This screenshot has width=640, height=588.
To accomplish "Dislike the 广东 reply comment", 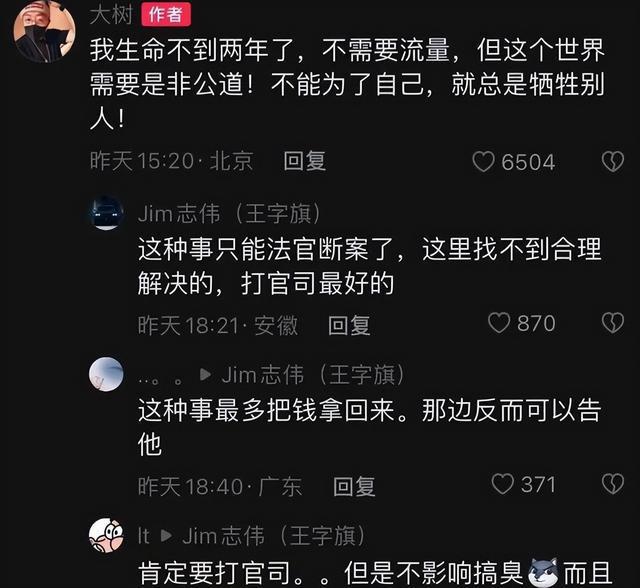I will 613,484.
